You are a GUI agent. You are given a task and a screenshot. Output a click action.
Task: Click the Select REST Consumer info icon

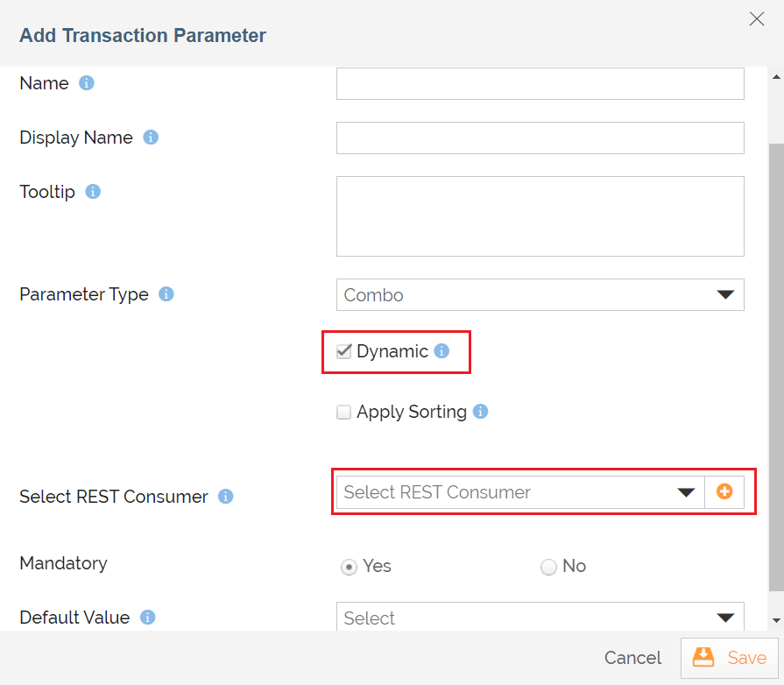(x=225, y=496)
